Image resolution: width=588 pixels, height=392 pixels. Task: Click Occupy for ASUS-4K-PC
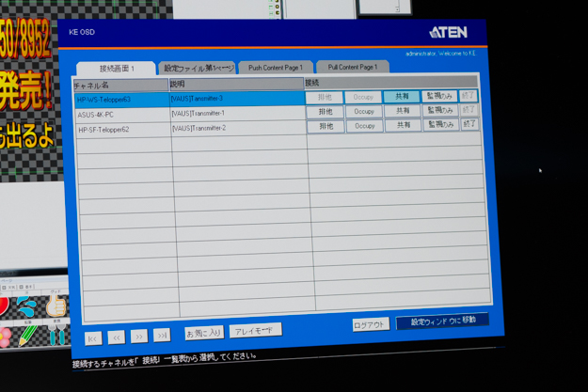tap(363, 111)
